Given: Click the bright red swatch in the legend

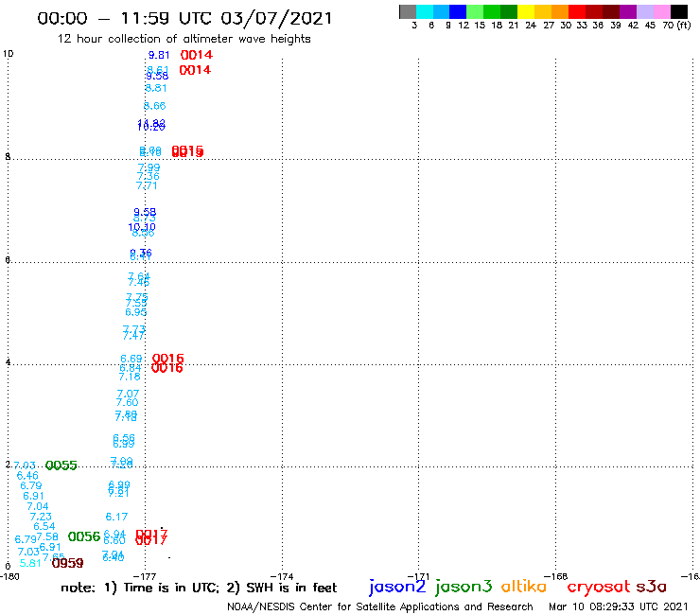Looking at the screenshot, I should coord(577,11).
